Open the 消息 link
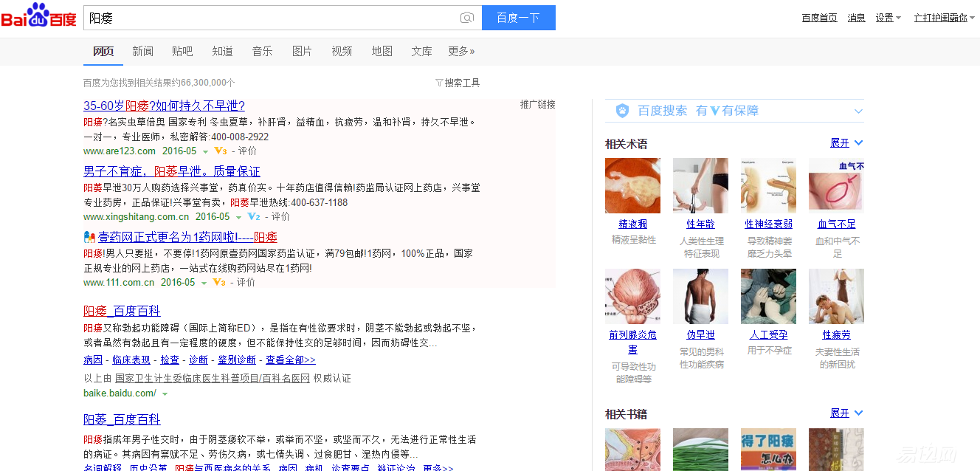This screenshot has width=980, height=471. 856,18
